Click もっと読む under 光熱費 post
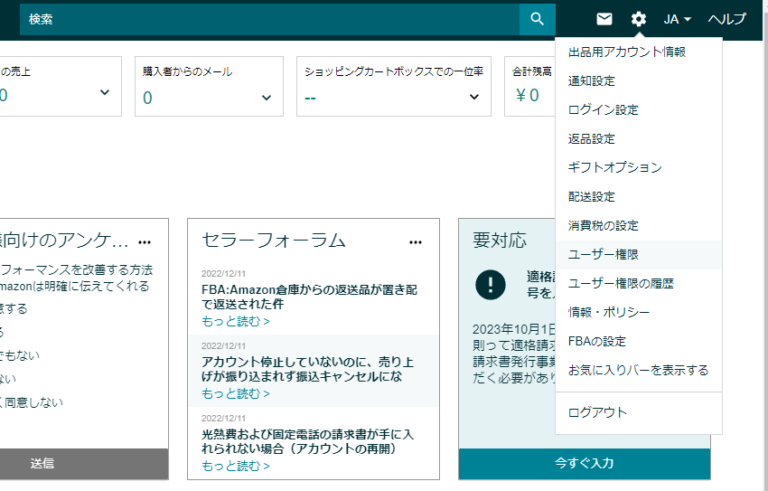Viewport: 768px width, 491px height. coord(236,466)
